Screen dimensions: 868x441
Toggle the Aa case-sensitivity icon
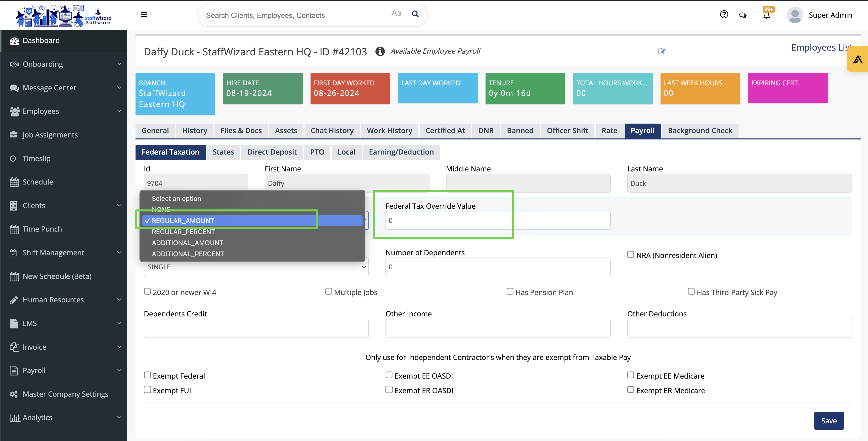click(x=396, y=14)
